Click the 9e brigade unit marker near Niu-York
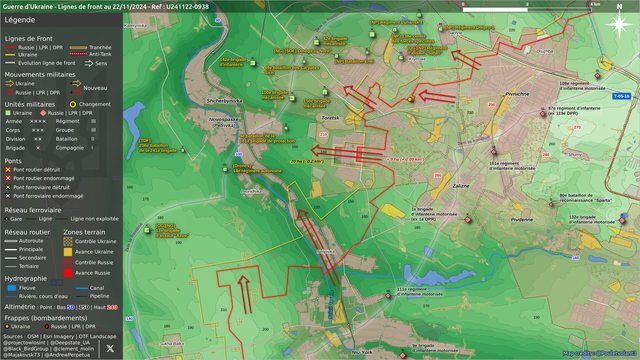 tap(403, 355)
